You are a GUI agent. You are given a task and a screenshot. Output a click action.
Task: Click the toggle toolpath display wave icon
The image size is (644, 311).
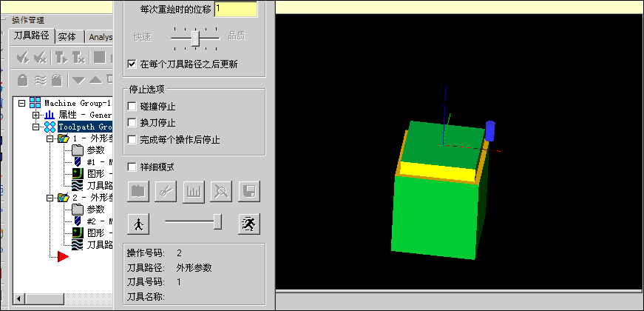point(40,80)
